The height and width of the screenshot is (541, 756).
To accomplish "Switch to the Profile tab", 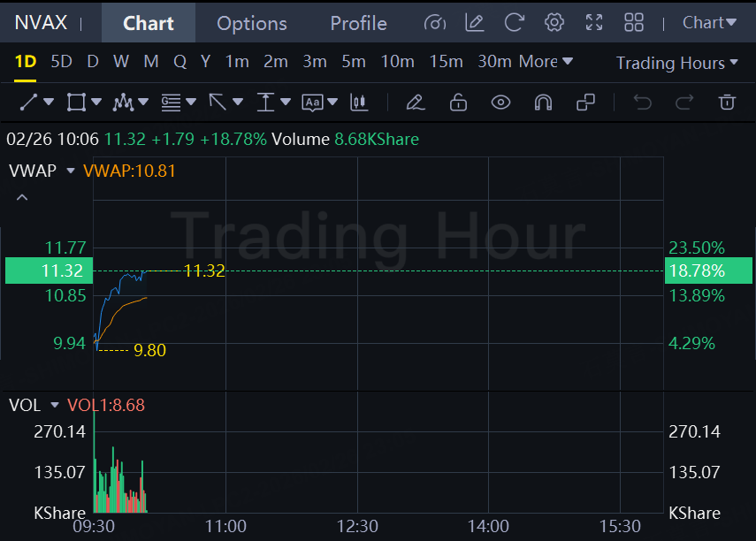I will click(358, 23).
